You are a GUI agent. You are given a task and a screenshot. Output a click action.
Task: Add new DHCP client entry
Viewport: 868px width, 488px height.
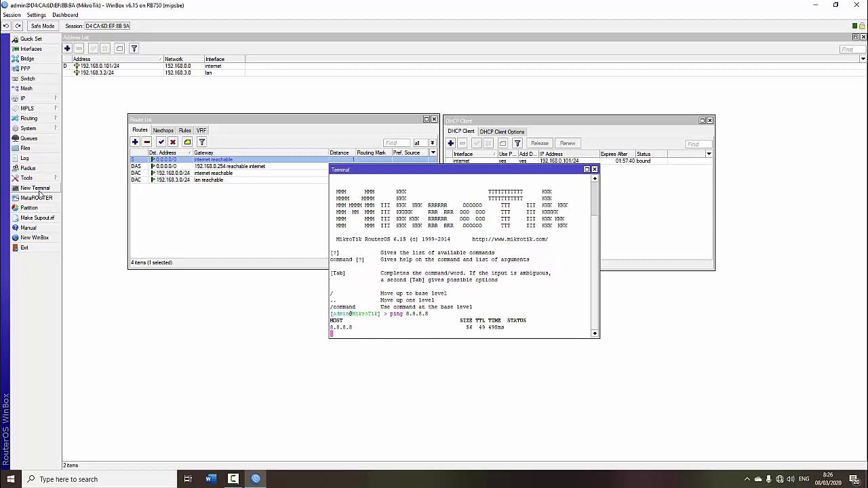point(450,143)
